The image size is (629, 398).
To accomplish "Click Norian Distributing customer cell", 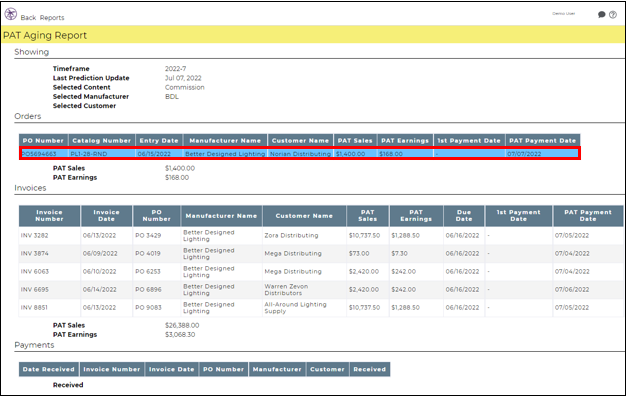I will [300, 154].
